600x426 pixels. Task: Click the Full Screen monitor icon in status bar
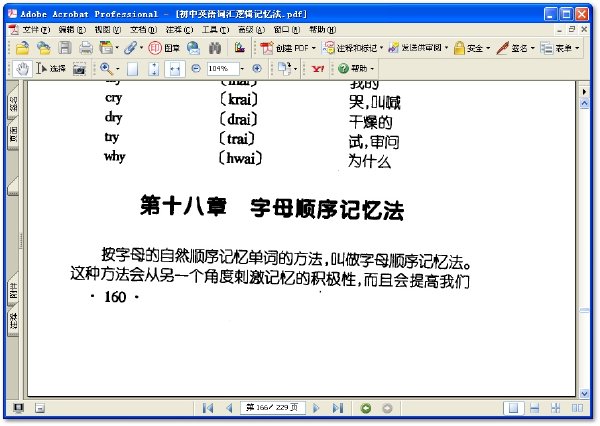(x=18, y=408)
